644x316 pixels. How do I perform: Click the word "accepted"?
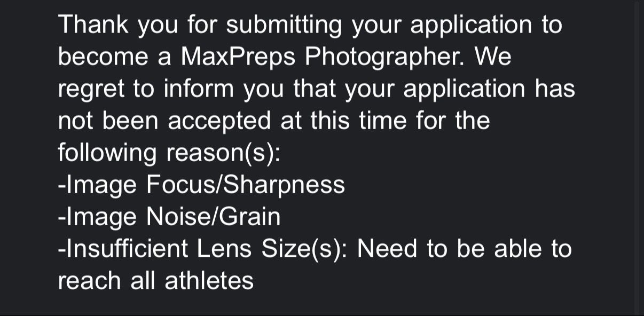coord(219,121)
